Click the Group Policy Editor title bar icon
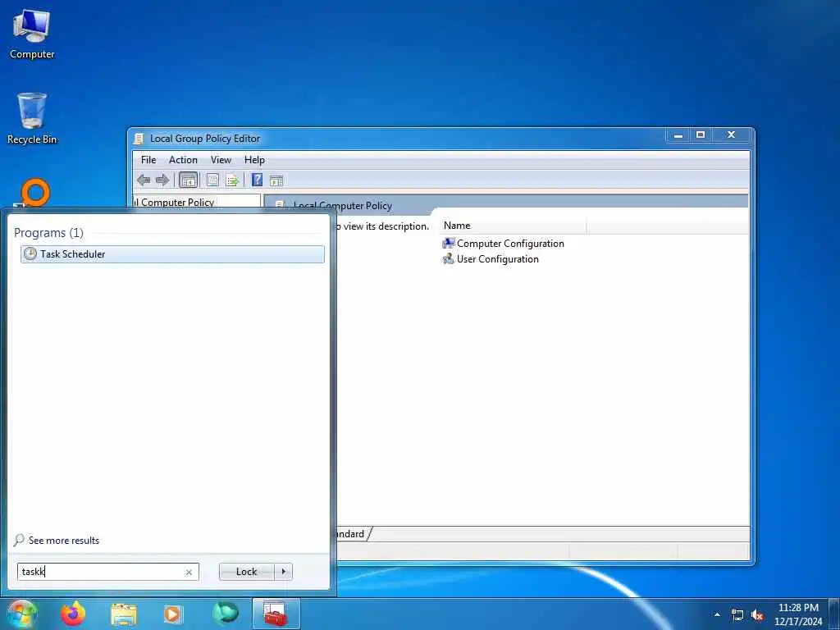The height and width of the screenshot is (630, 840). 139,139
